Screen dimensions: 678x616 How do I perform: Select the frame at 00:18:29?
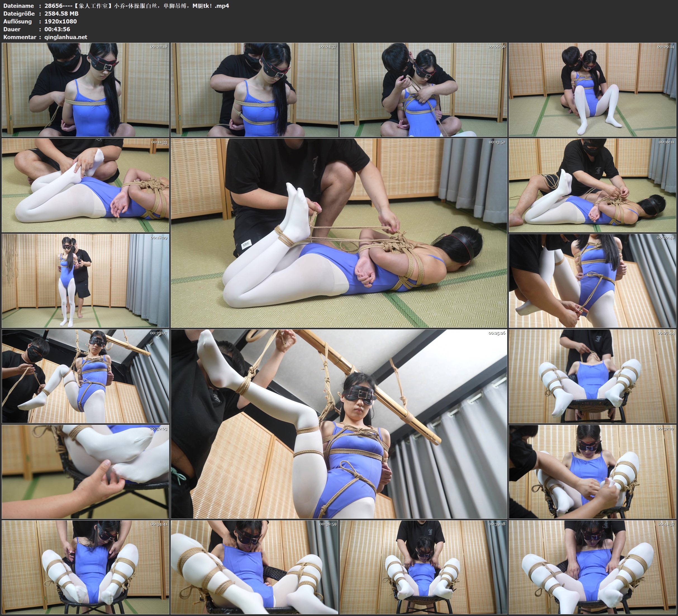tap(85, 280)
